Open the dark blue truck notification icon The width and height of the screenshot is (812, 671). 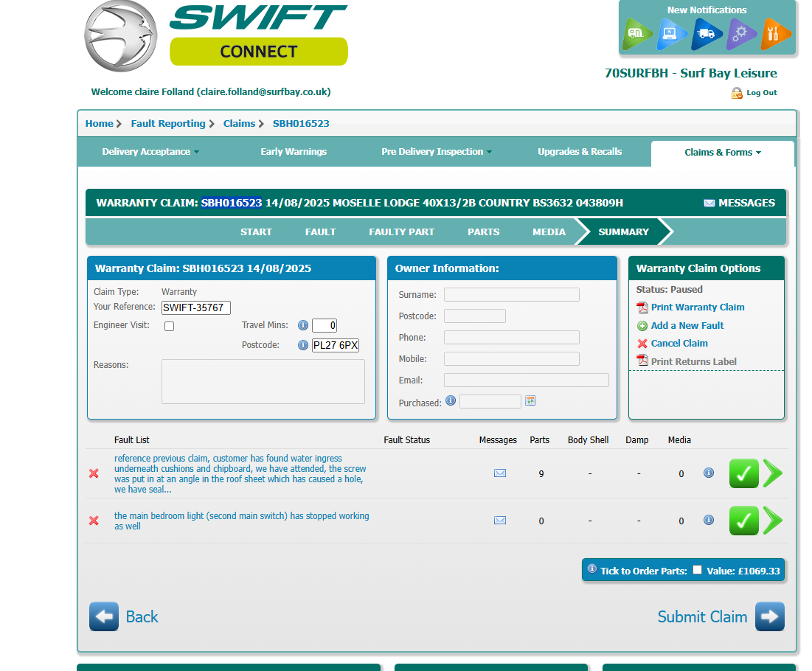706,34
